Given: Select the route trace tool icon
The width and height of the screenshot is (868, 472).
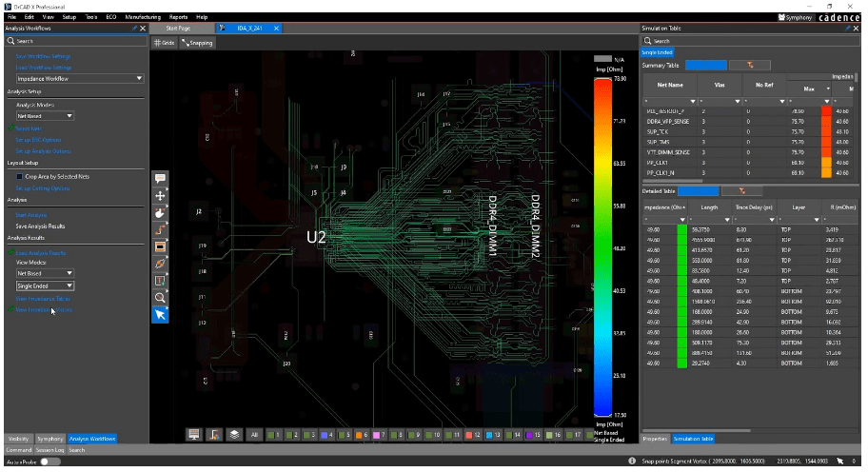Looking at the screenshot, I should tap(160, 229).
